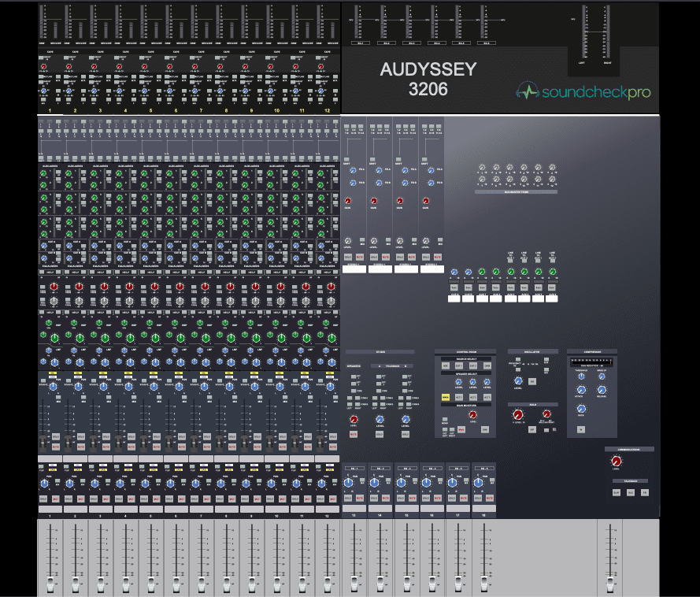Screen dimensions: 700x597
Task: Click the Foldback B Level knob
Action: click(406, 419)
